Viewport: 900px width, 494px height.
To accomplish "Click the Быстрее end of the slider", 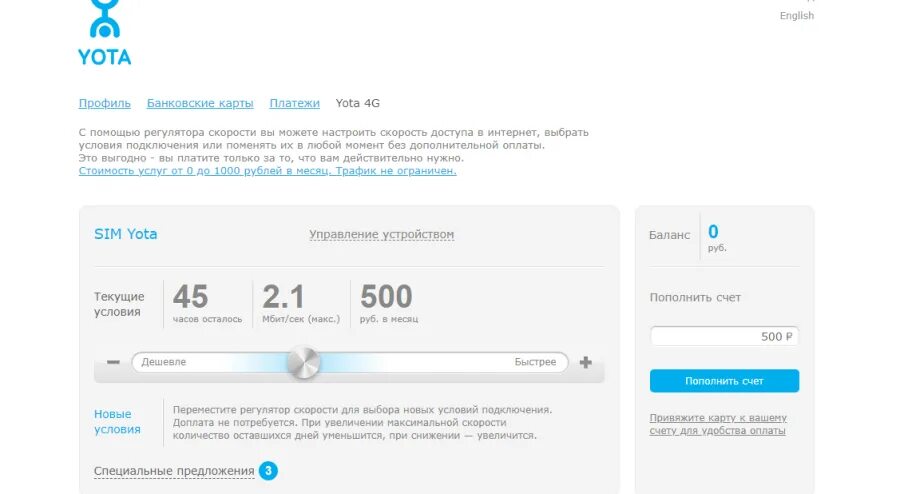I will (x=535, y=362).
